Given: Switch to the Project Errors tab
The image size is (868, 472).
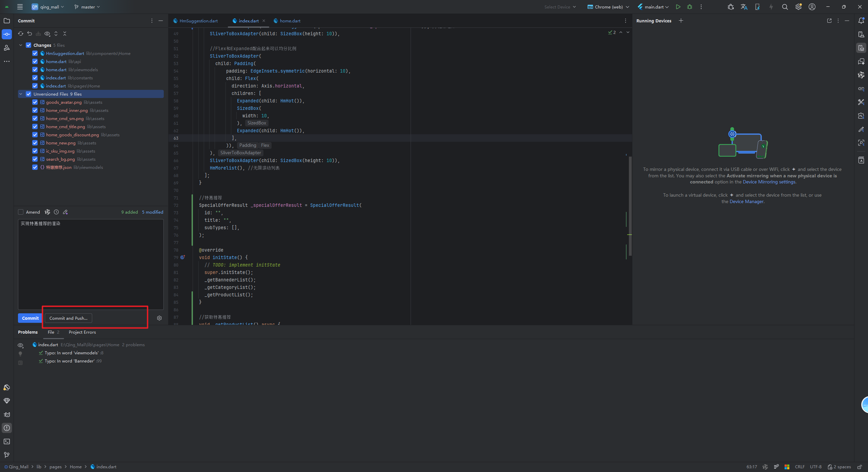Looking at the screenshot, I should [82, 332].
